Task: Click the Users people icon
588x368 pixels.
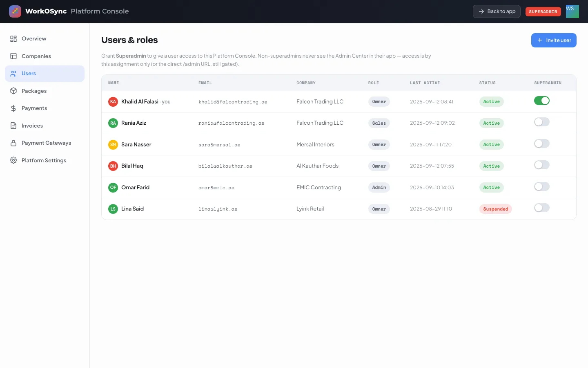Action: pyautogui.click(x=13, y=74)
